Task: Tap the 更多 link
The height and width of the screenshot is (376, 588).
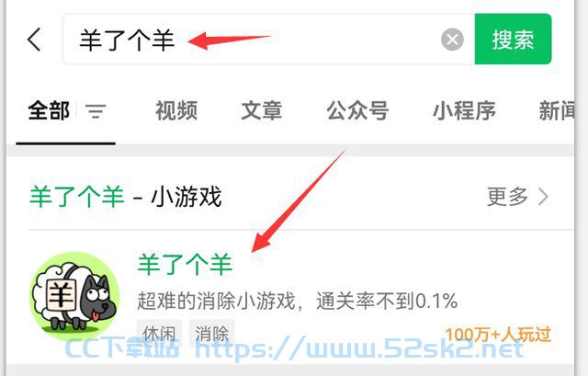Action: (507, 196)
